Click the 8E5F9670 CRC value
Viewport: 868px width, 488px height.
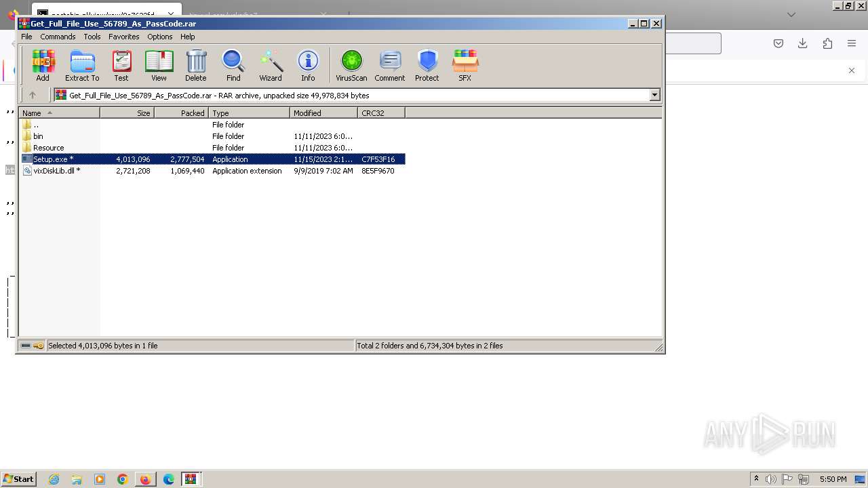(x=378, y=171)
